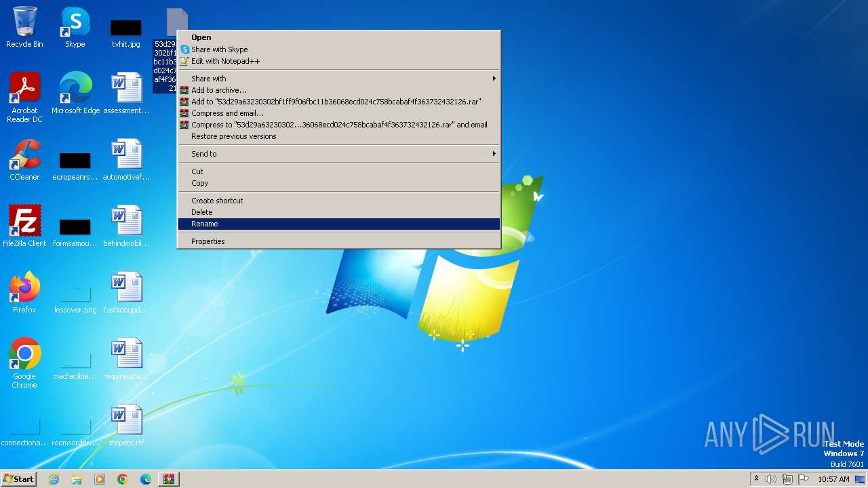Choose Share with Skype

[339, 49]
